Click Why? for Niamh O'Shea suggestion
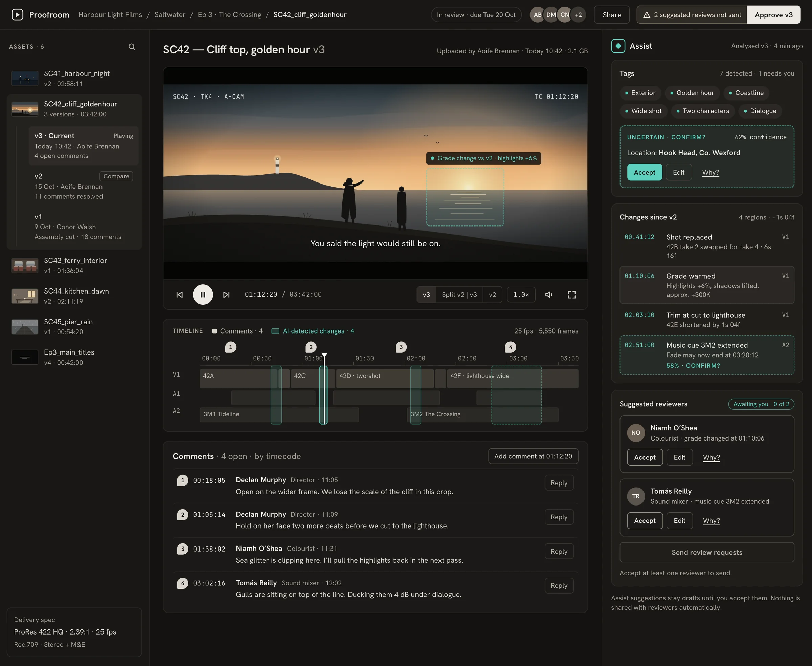The width and height of the screenshot is (812, 666). [x=711, y=457]
